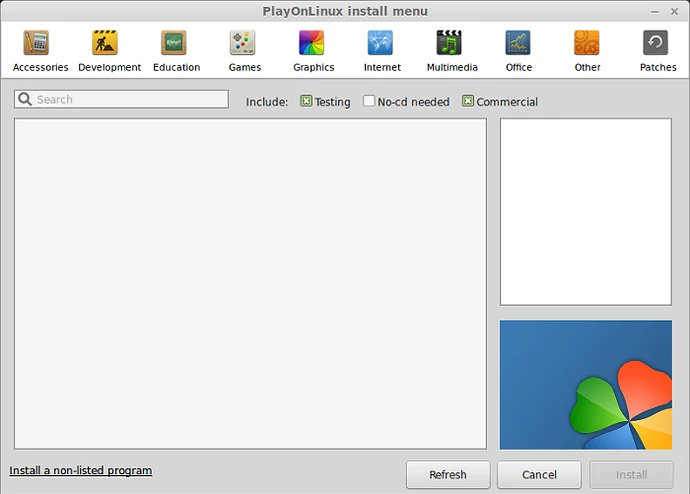Screen dimensions: 690x494
Task: Select the Office category icon
Action: 519,44
